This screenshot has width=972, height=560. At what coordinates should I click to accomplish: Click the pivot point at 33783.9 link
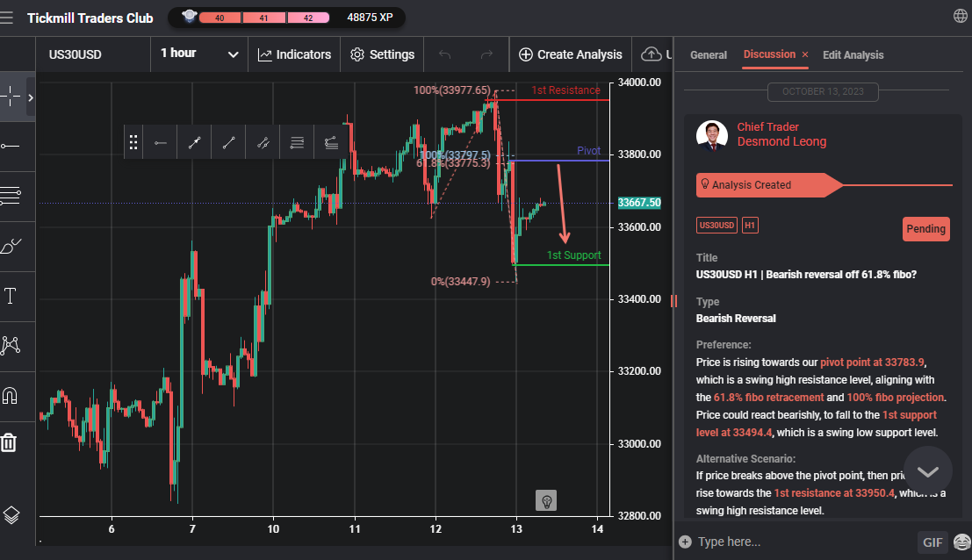tap(872, 363)
